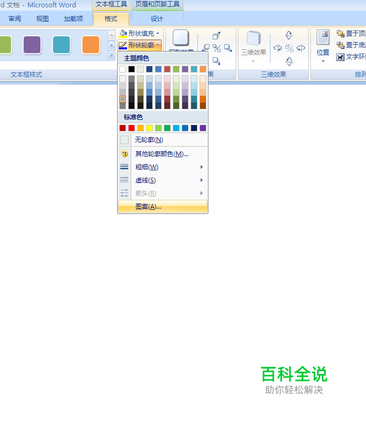The width and height of the screenshot is (366, 425).
Task: Open 其他轮廓颜色(M) more outline colors
Action: tap(163, 154)
